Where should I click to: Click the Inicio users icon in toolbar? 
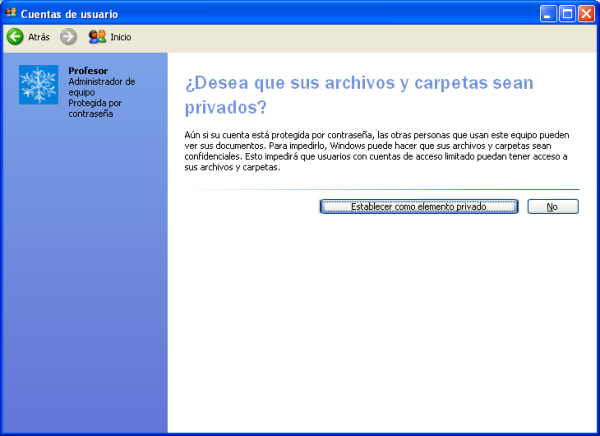pyautogui.click(x=97, y=37)
